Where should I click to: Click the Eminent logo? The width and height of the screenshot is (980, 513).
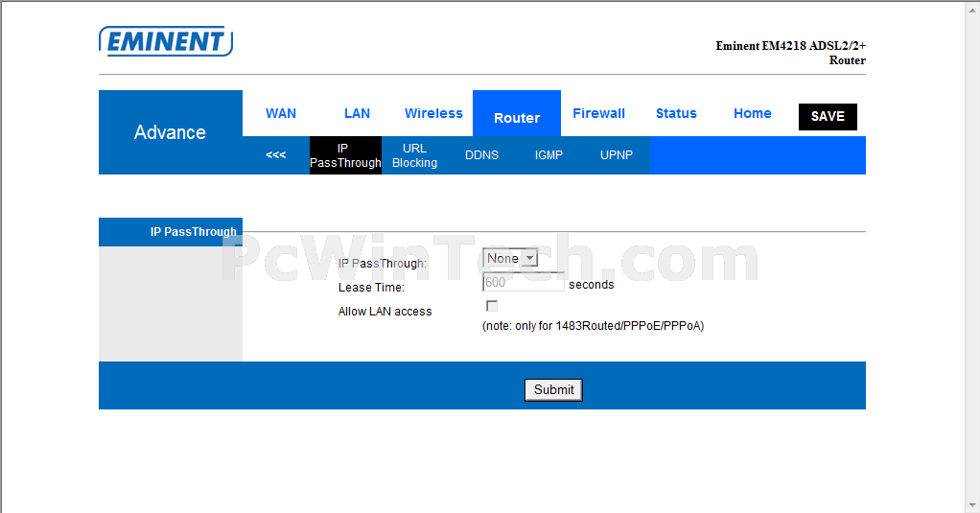click(x=166, y=41)
